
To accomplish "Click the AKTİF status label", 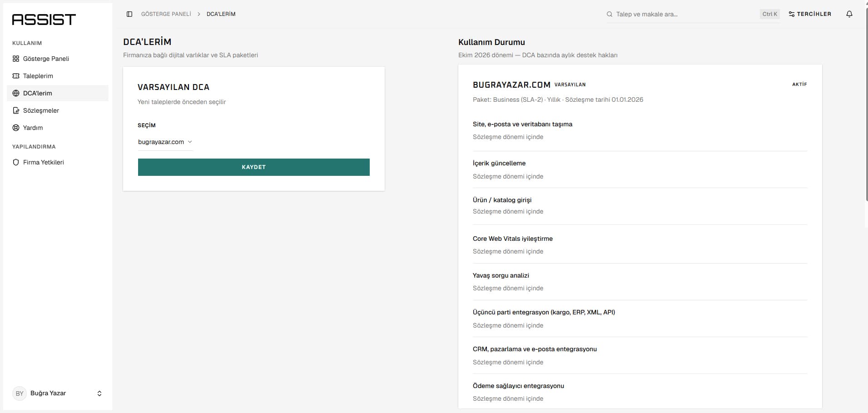I will click(799, 85).
